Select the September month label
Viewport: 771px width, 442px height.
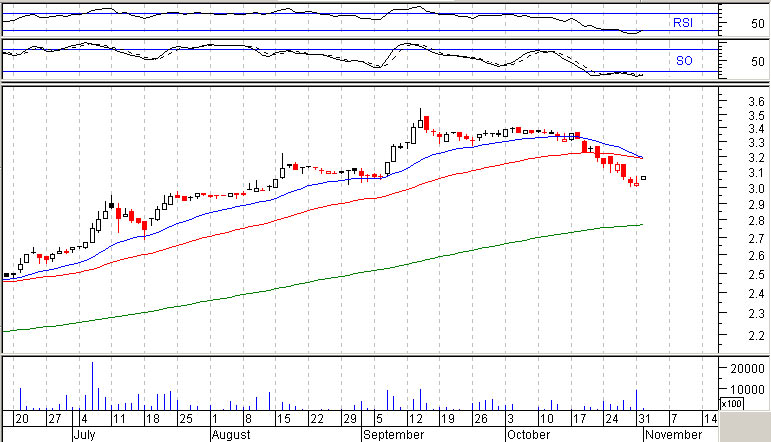393,435
